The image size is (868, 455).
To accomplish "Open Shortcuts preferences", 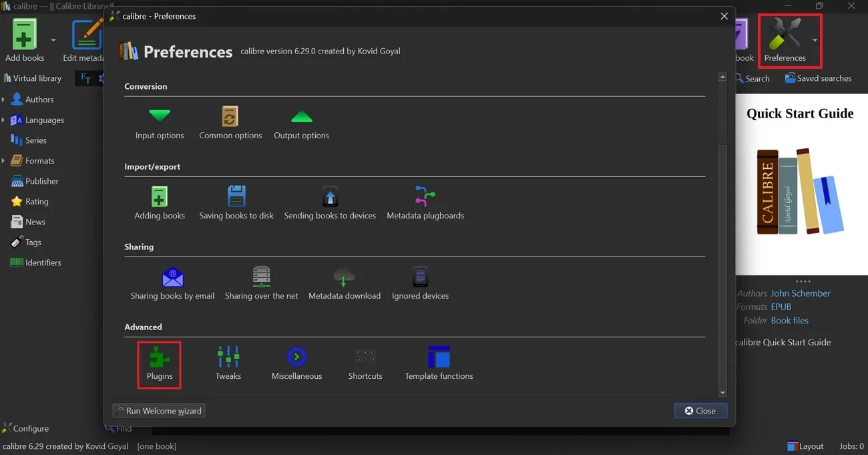I will 365,364.
